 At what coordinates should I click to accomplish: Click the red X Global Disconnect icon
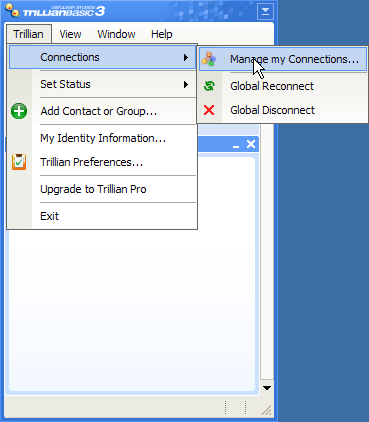(x=209, y=110)
